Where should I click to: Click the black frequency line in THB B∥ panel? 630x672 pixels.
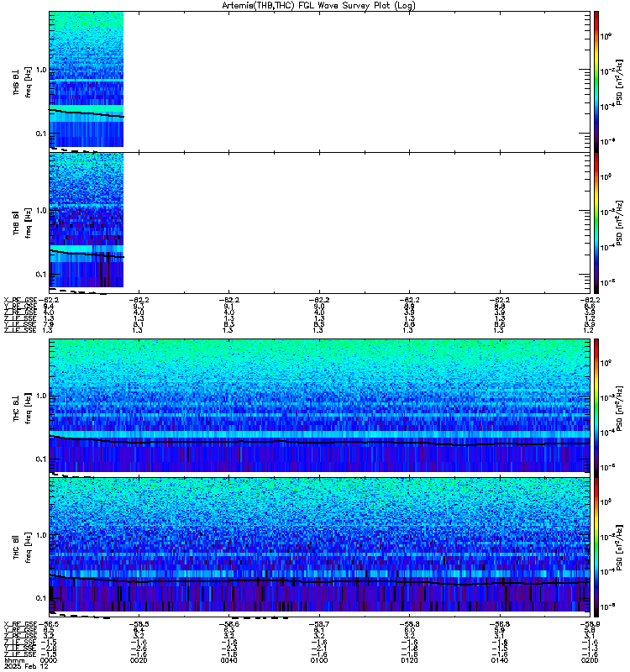[87, 254]
